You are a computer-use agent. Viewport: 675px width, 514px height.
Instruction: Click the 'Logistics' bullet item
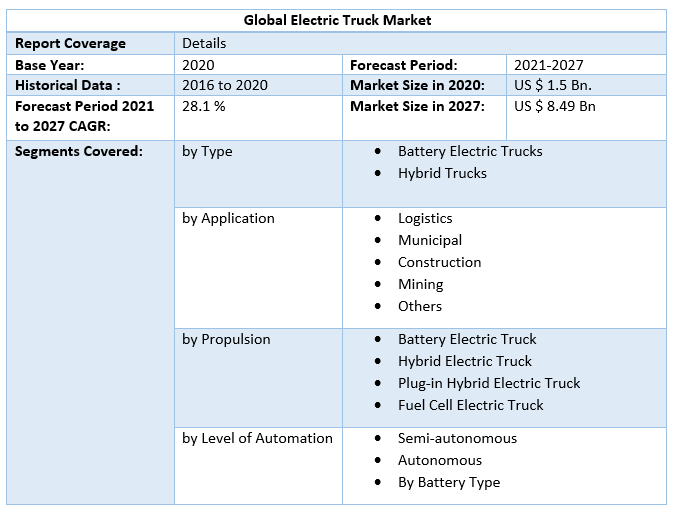[425, 218]
